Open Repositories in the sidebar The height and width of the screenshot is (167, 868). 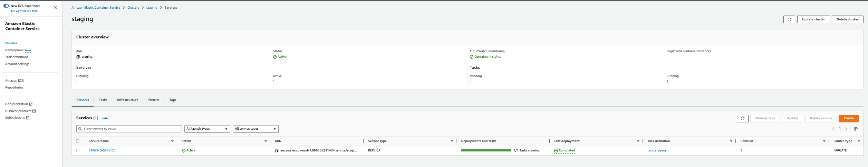point(14,87)
